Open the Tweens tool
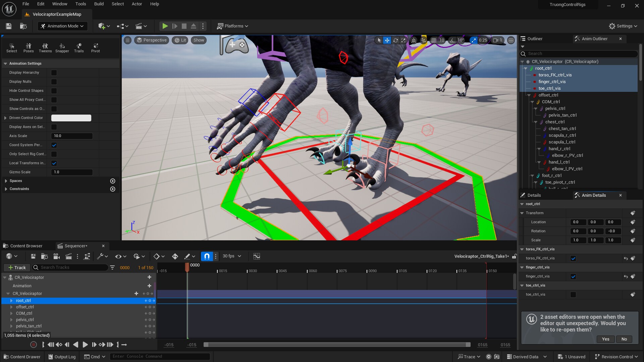The image size is (644, 362). (x=45, y=48)
